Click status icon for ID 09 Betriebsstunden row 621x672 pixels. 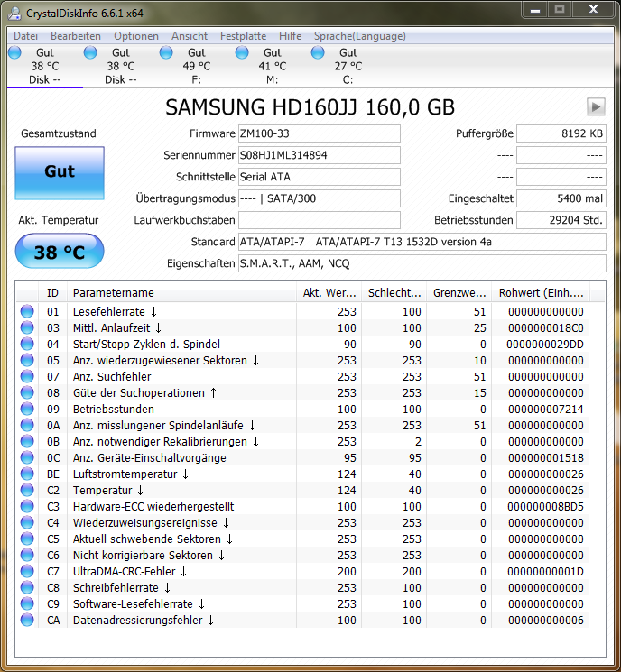(x=27, y=409)
